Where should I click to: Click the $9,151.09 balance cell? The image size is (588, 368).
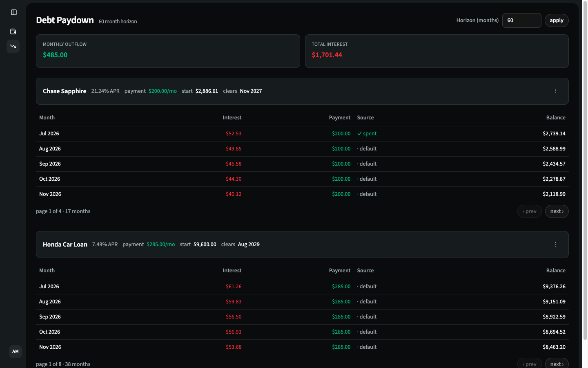click(554, 302)
